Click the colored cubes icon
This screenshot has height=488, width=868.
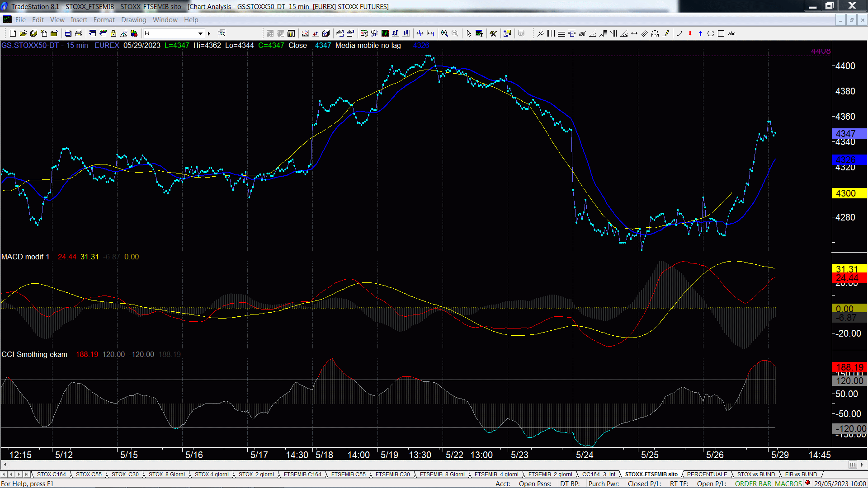tap(134, 33)
